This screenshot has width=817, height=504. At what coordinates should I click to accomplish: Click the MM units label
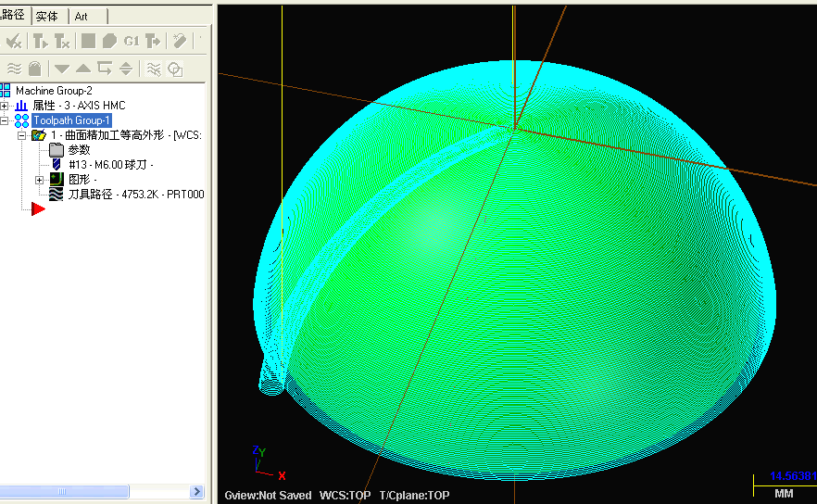[784, 493]
